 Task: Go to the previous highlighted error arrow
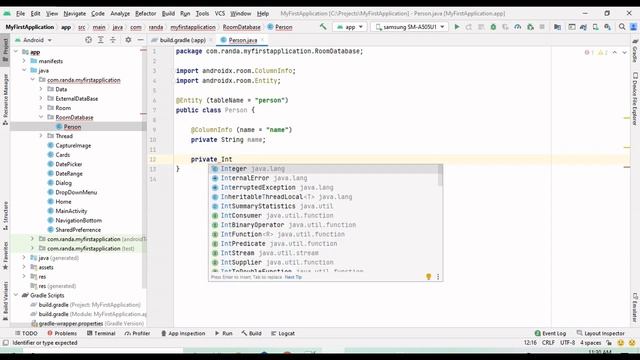pyautogui.click(x=615, y=53)
